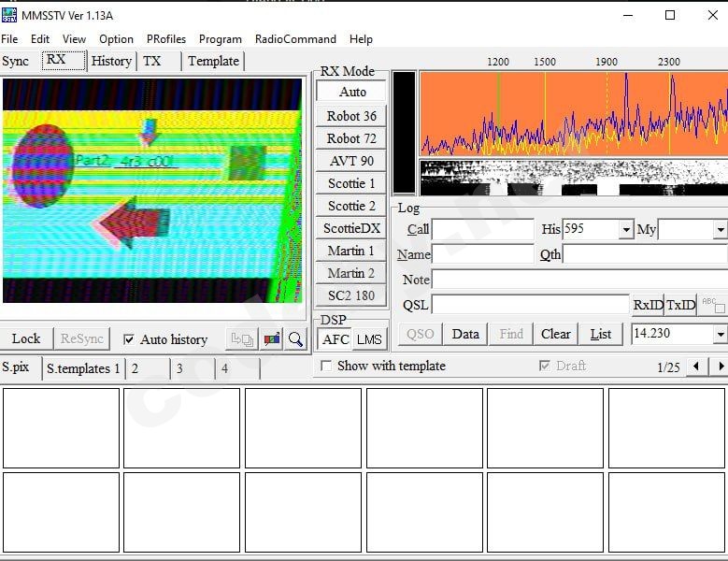
Task: Toggle the AFC DSP button
Action: click(x=335, y=339)
